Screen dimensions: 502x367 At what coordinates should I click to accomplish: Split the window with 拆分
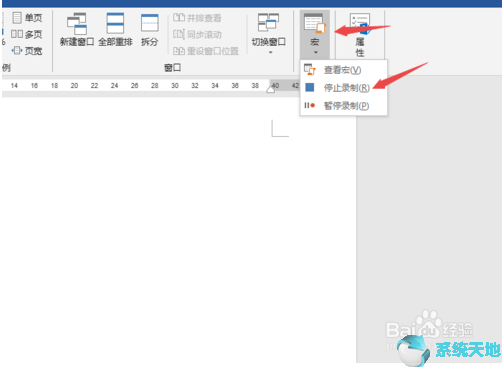pyautogui.click(x=149, y=29)
